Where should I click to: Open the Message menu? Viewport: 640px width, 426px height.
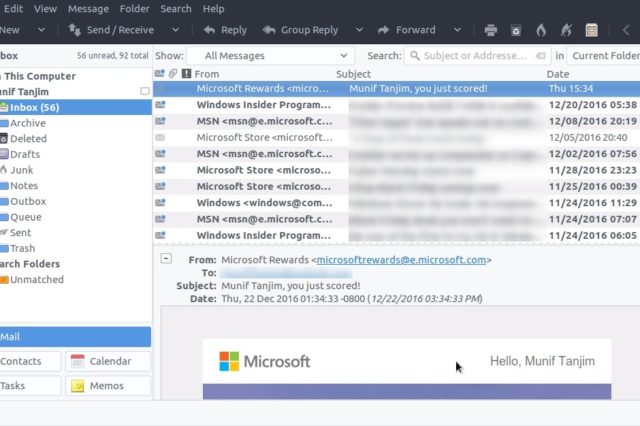coord(89,9)
